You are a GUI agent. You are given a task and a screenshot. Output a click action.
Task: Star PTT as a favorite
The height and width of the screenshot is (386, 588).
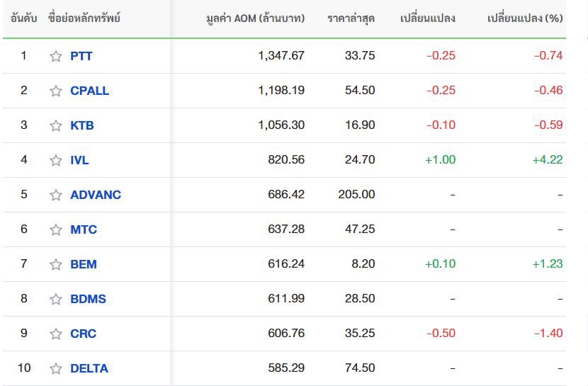56,56
